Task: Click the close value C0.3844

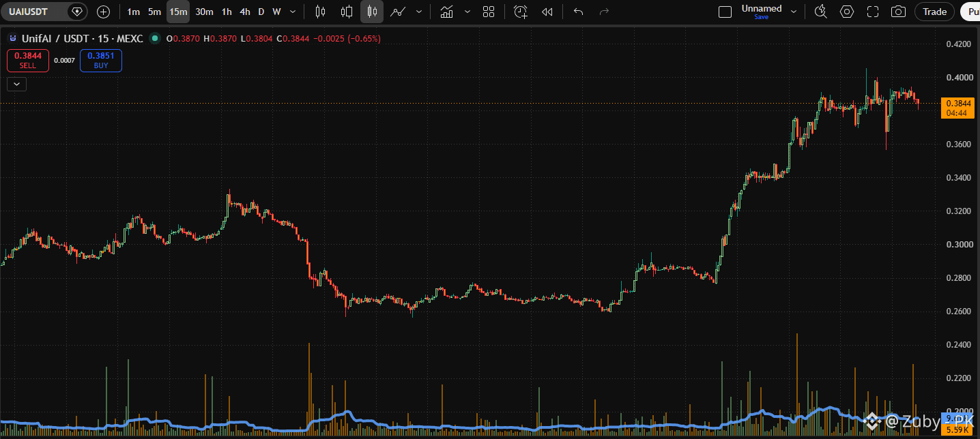Action: click(292, 39)
